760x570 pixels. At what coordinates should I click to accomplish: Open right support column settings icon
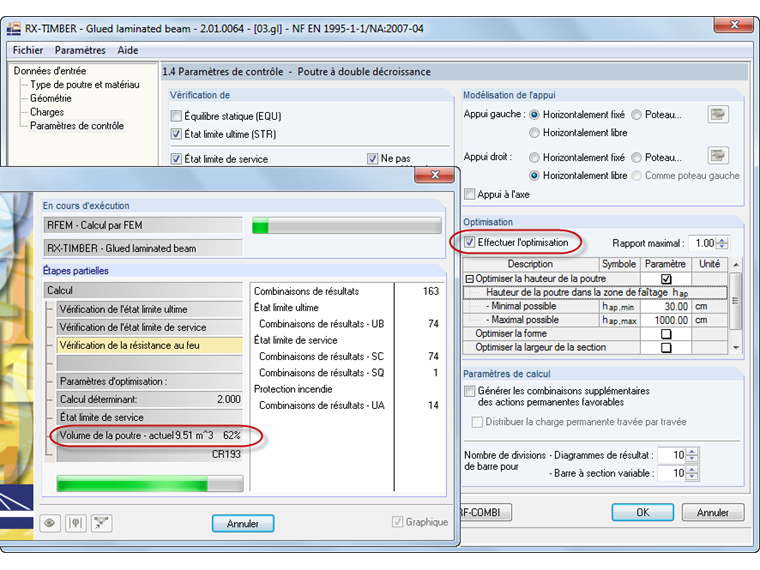click(x=718, y=156)
